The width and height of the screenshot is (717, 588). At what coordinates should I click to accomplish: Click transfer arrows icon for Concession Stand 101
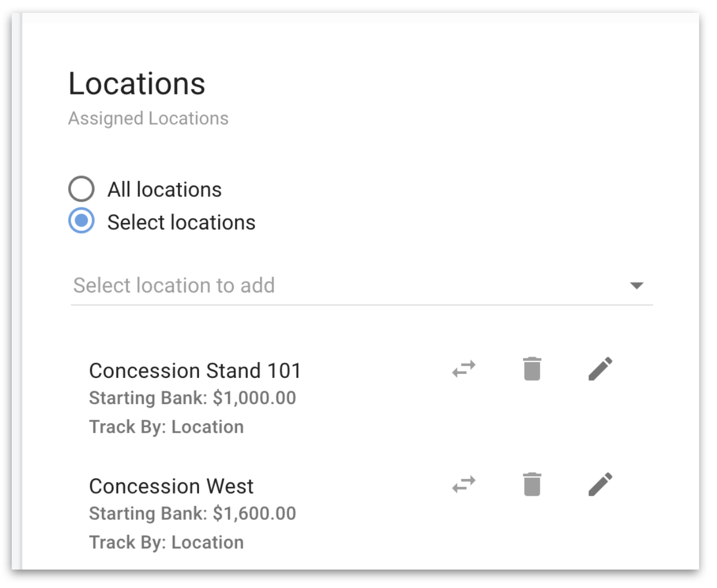point(464,369)
